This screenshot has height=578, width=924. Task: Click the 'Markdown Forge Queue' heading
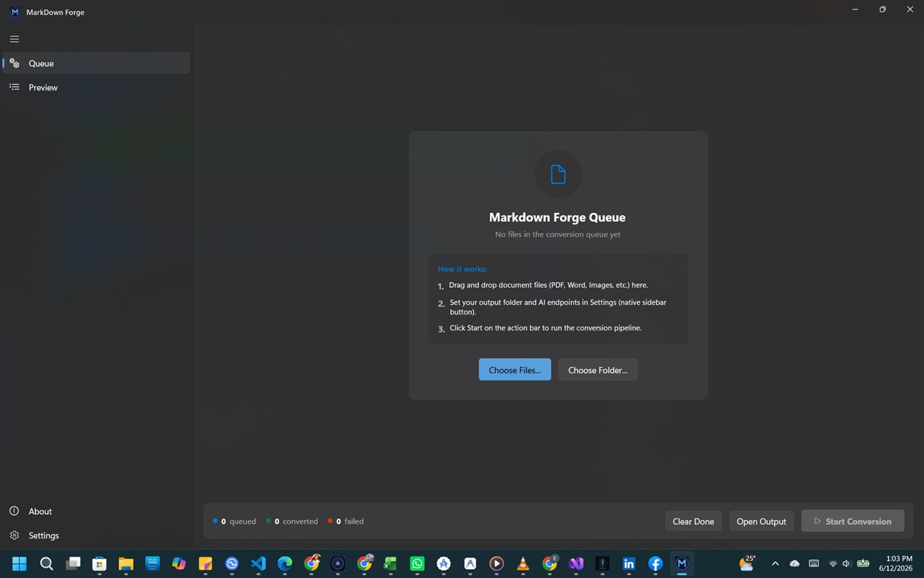click(x=557, y=217)
